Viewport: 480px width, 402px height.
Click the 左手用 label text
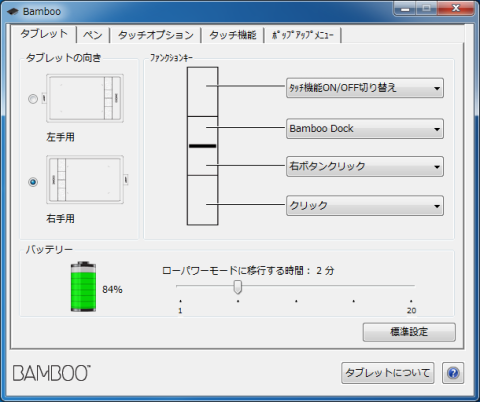[60, 137]
